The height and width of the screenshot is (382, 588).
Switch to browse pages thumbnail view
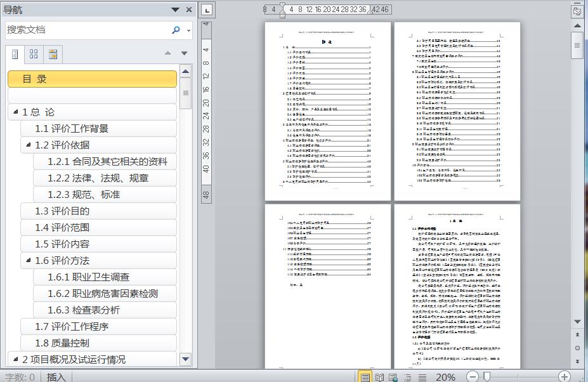coord(34,55)
